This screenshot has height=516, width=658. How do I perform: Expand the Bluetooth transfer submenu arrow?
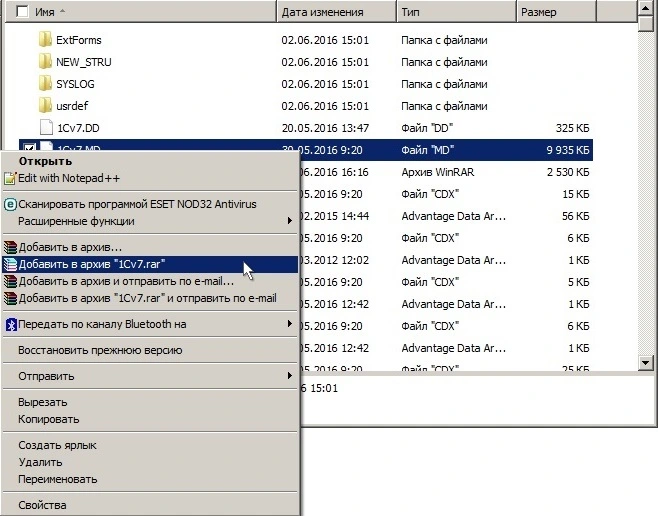[x=291, y=324]
